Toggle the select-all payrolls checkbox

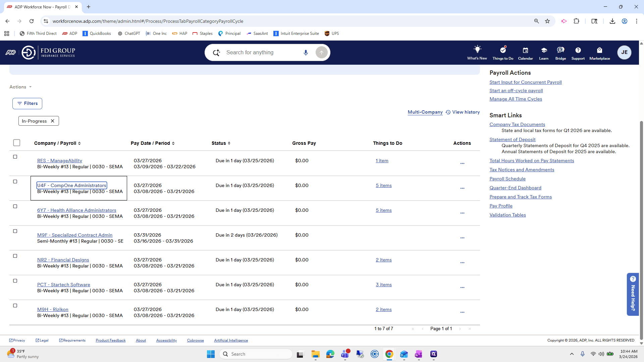17,143
